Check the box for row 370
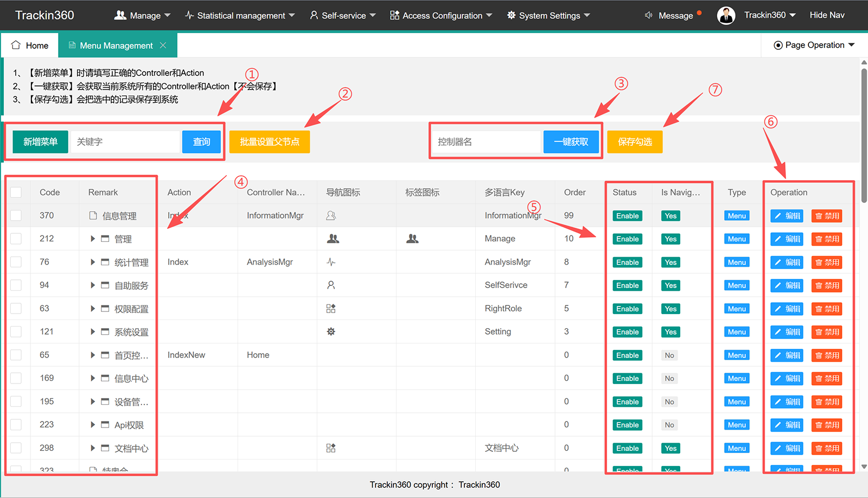 (16, 215)
